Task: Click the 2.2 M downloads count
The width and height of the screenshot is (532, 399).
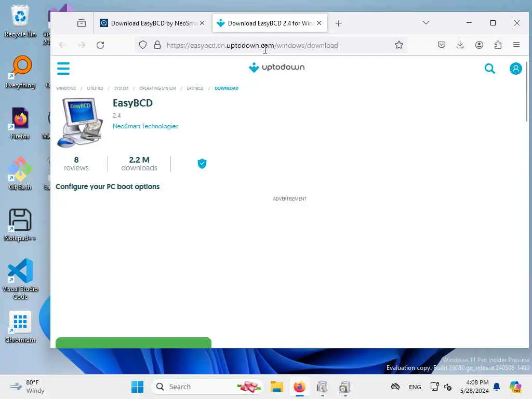Action: click(x=139, y=164)
